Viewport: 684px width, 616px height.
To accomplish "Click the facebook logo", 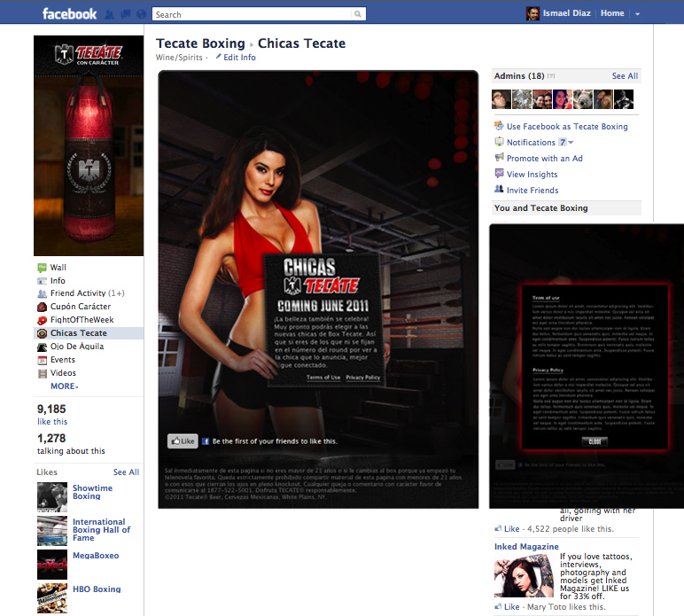I will click(x=69, y=14).
